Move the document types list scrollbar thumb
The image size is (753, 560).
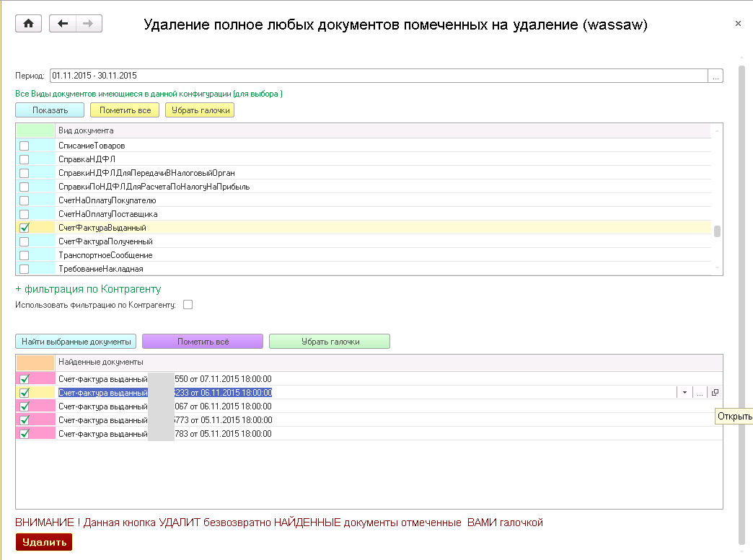pos(717,231)
